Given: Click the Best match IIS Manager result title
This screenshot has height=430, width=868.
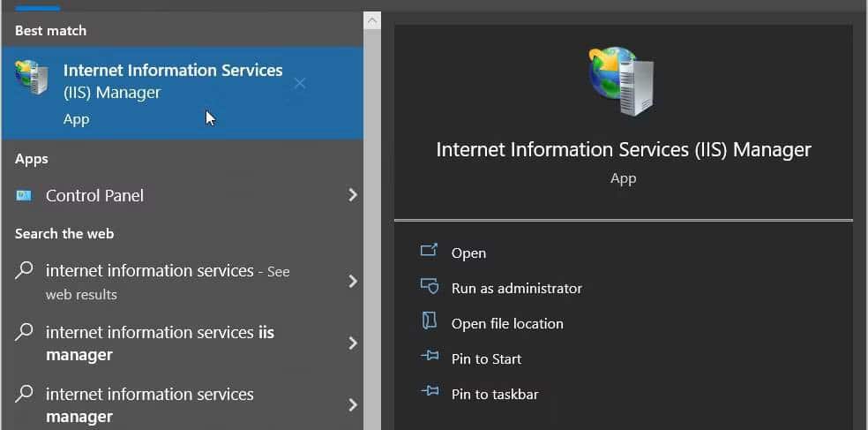Looking at the screenshot, I should (173, 81).
